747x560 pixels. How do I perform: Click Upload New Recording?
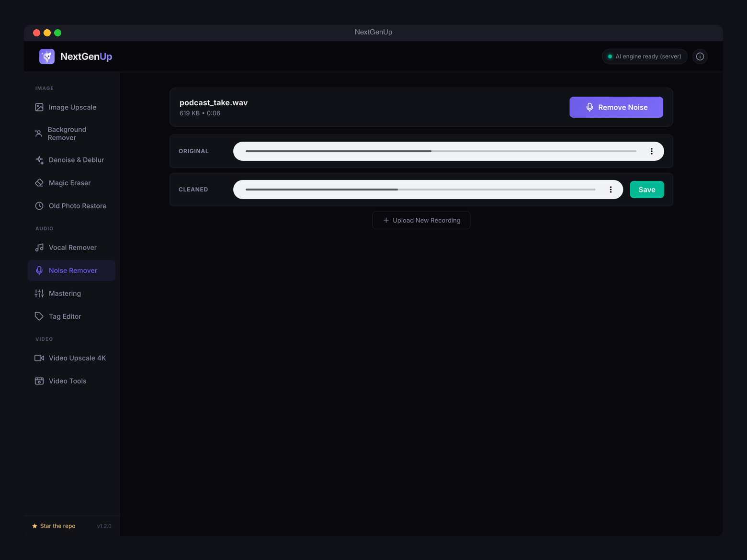click(421, 220)
